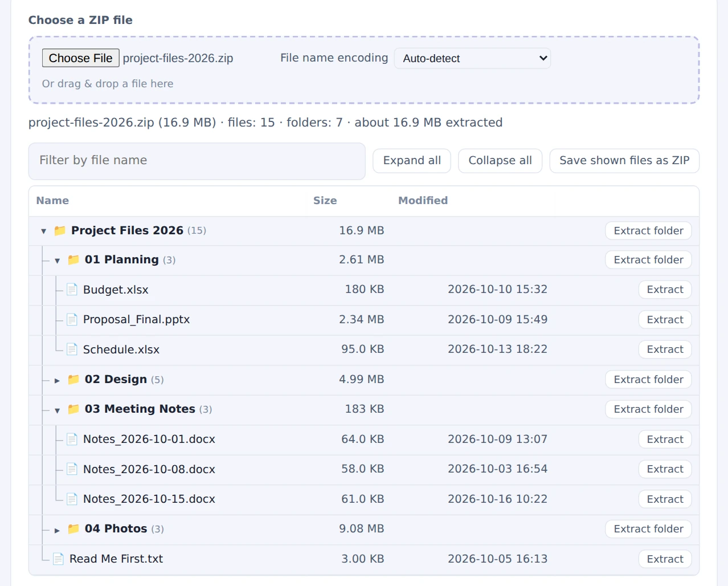Extract the Notes_2026-10-15.docx file
The width and height of the screenshot is (728, 586).
click(665, 499)
